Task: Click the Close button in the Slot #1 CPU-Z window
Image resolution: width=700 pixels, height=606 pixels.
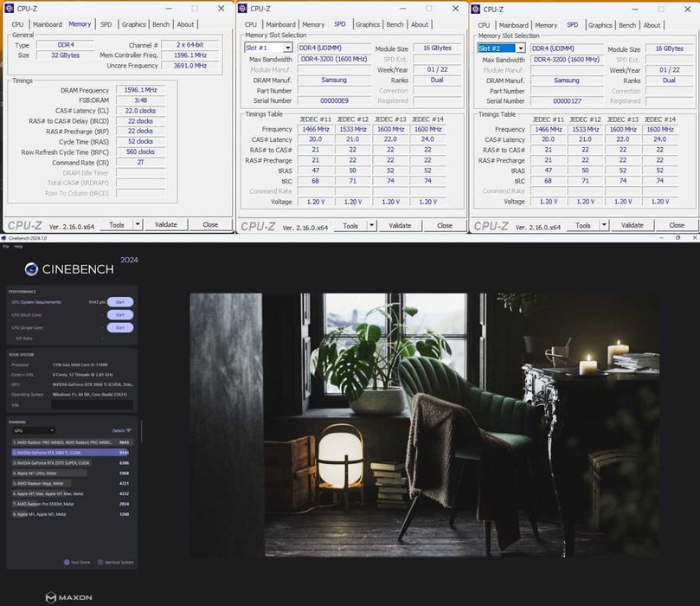Action: click(x=444, y=226)
